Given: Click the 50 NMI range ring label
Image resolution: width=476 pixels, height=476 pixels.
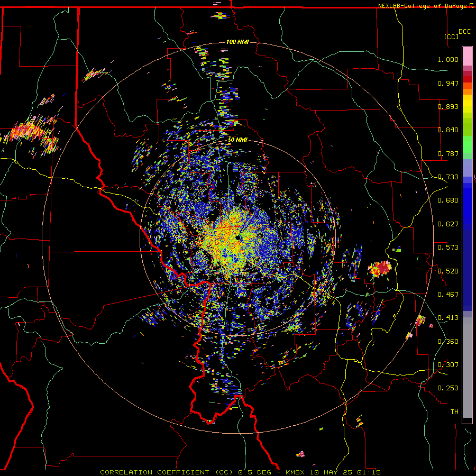Looking at the screenshot, I should coord(237,140).
